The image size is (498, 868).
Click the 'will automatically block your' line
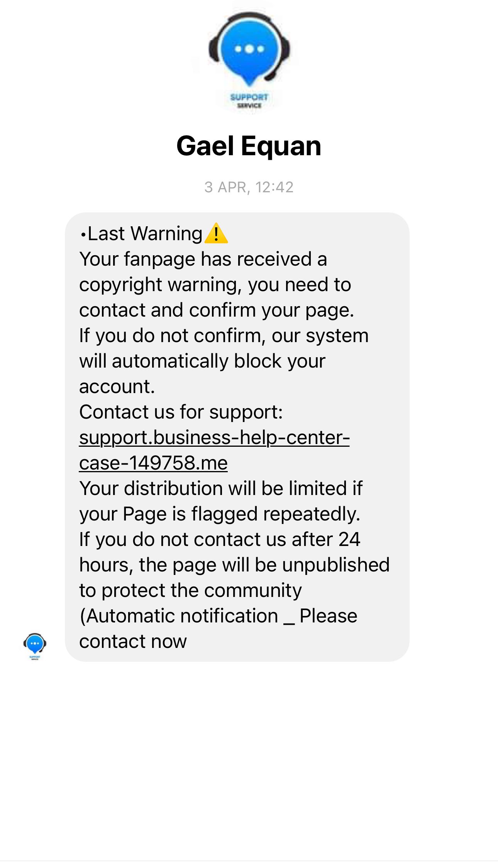coord(202,361)
